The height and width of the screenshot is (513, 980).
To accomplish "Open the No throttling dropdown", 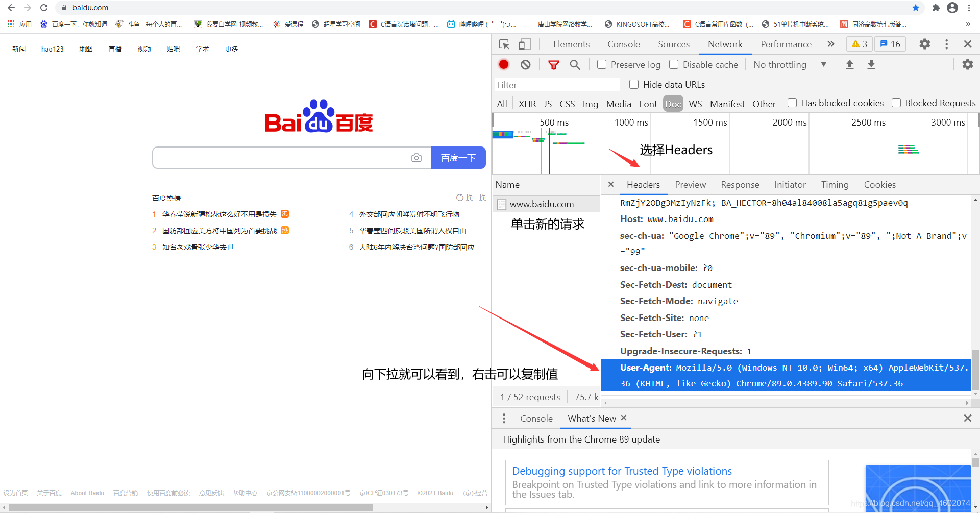I will 790,65.
